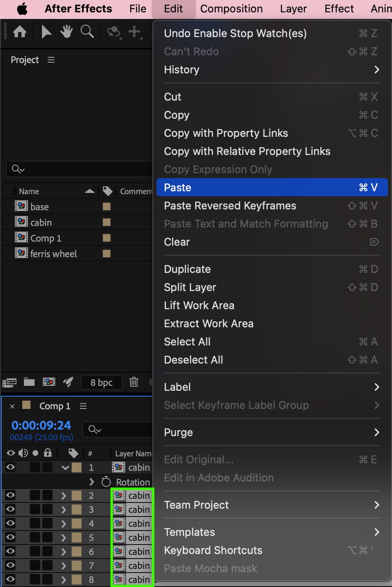Delete selected project item trash icon

tap(134, 382)
